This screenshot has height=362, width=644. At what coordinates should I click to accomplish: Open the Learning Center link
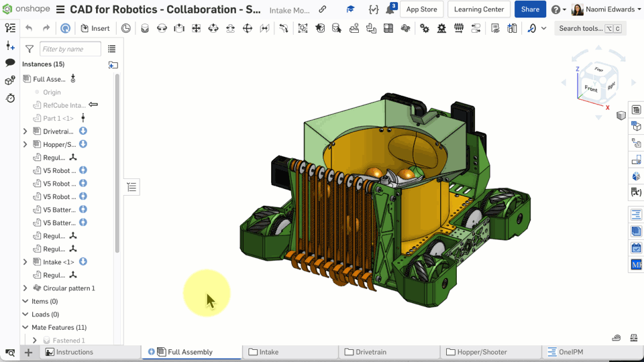pyautogui.click(x=478, y=9)
